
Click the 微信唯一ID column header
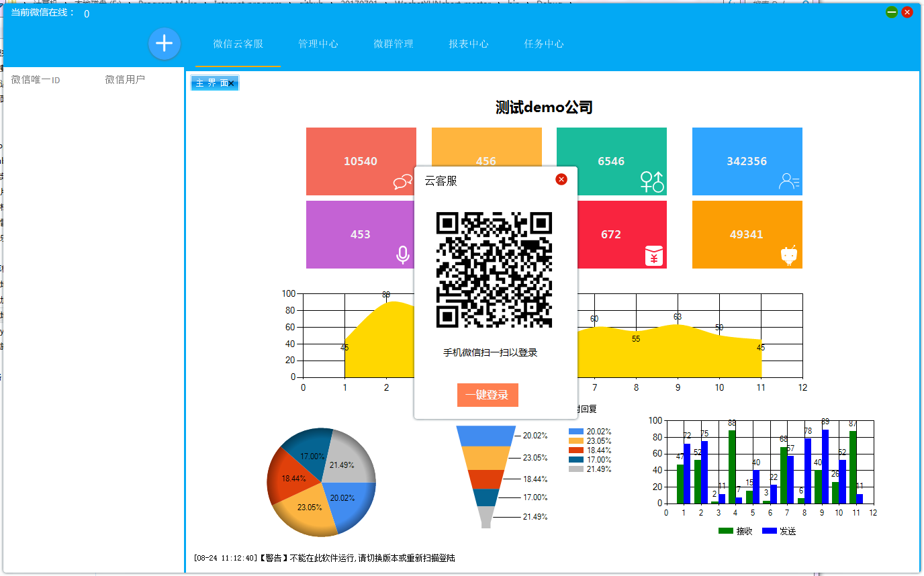(x=36, y=80)
